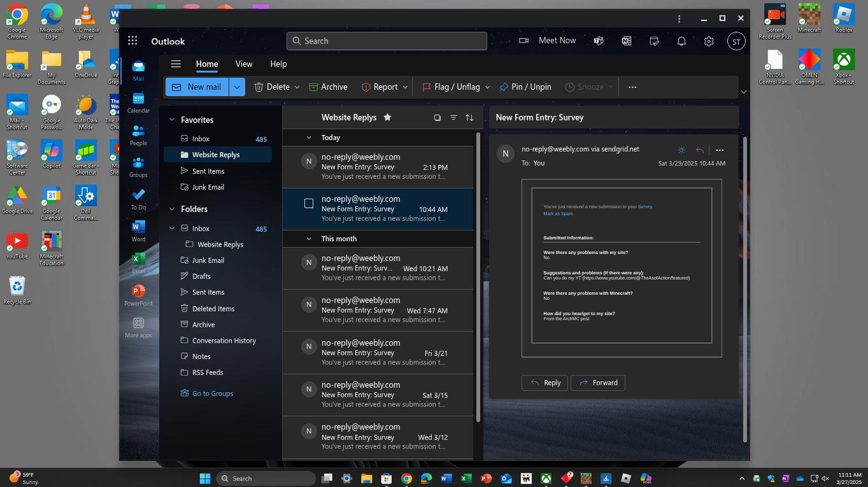Click Meet Now in Outlook header
The width and height of the screenshot is (868, 487).
tap(548, 40)
